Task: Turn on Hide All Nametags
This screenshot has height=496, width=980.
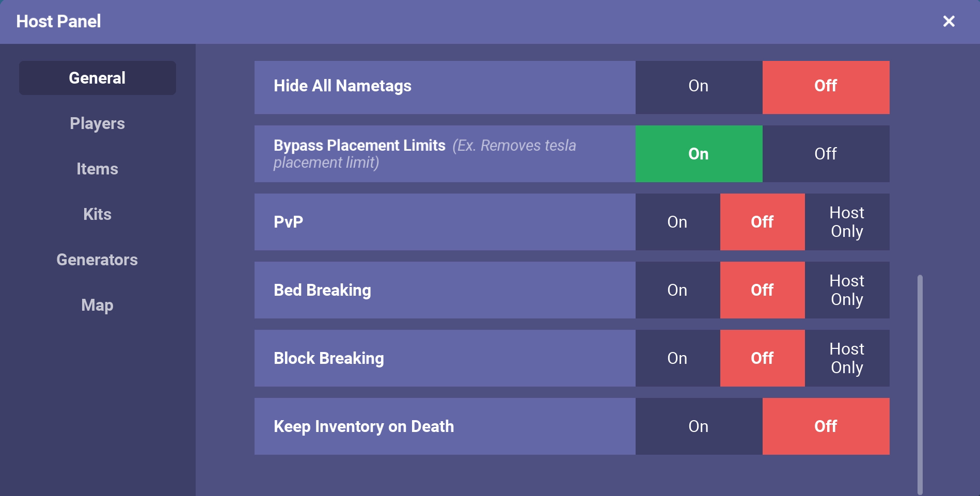Action: [698, 86]
